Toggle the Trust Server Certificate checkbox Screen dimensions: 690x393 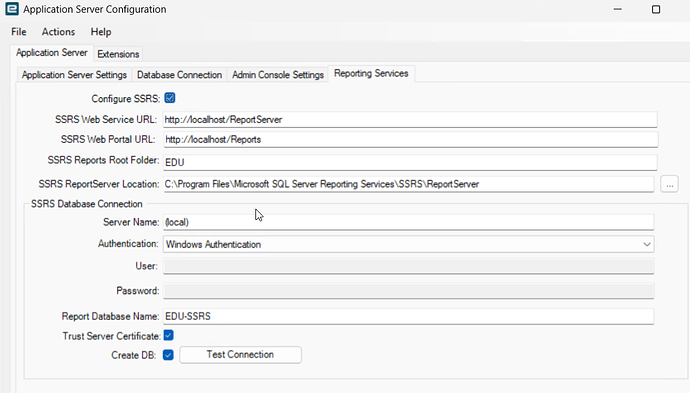pyautogui.click(x=169, y=335)
